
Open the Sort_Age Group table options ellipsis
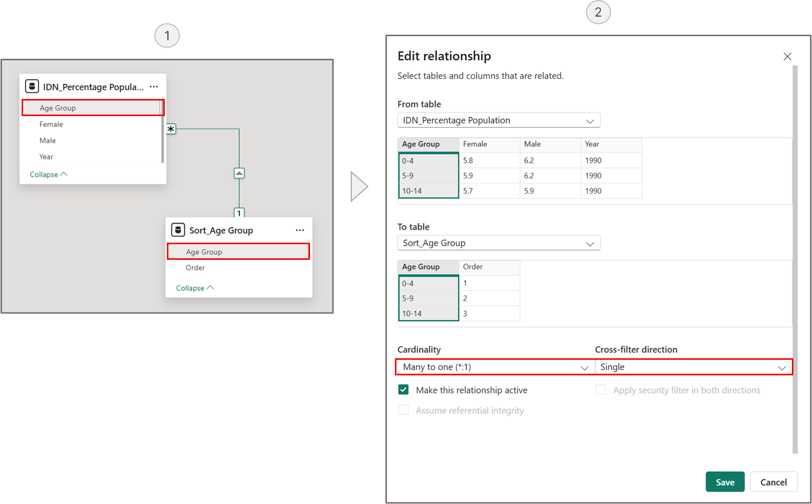300,230
